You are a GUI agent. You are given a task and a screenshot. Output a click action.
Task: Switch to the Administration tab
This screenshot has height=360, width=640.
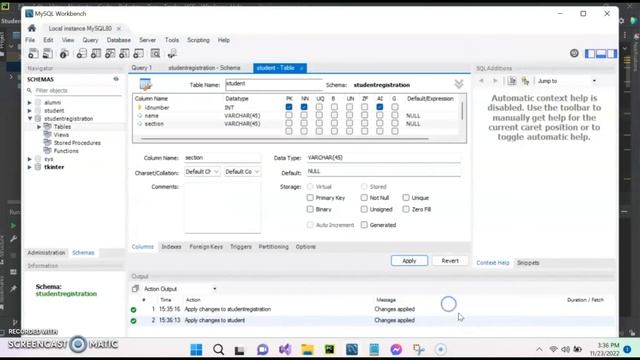click(x=46, y=253)
